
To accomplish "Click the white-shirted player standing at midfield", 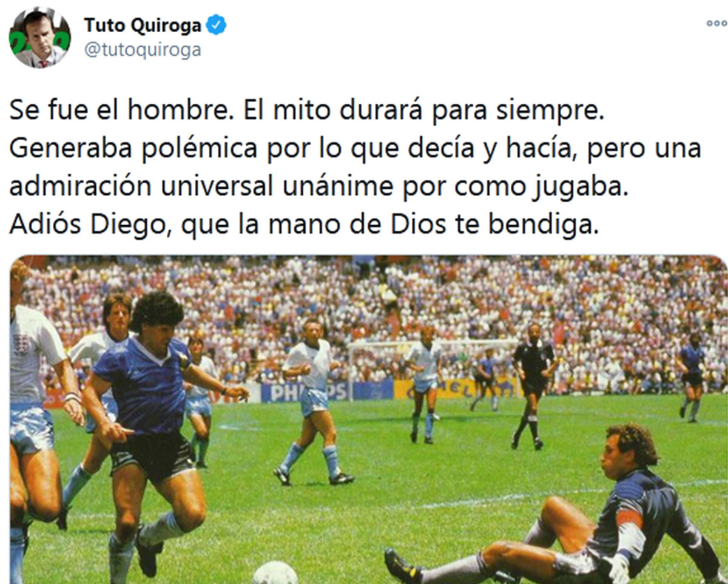I will [x=312, y=401].
